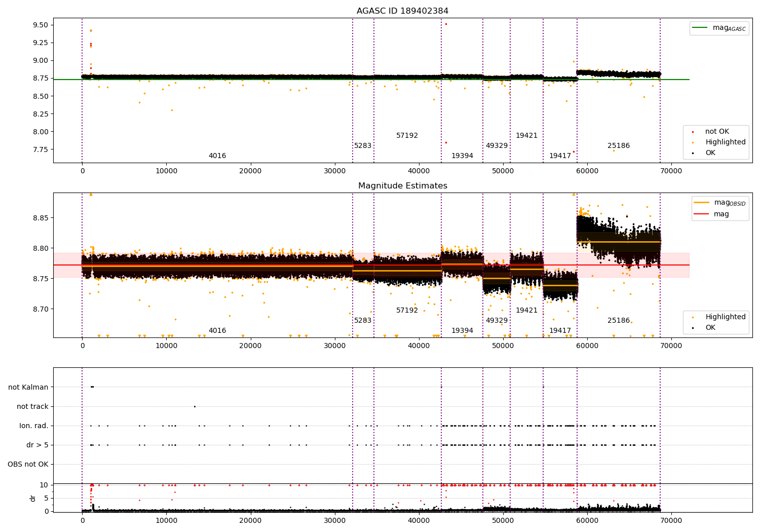Click the title 'AGASC ID 189402384'

402,11
